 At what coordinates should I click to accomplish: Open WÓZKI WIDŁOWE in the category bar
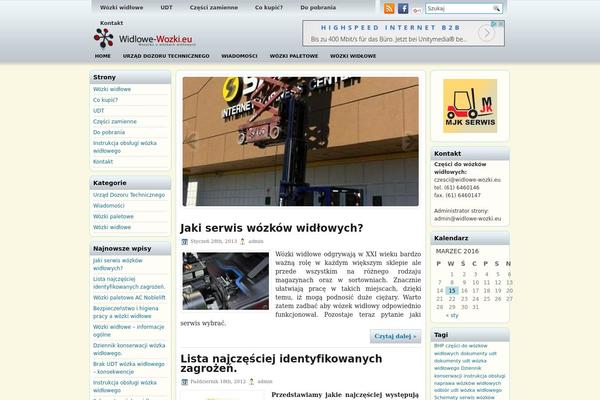(x=353, y=56)
